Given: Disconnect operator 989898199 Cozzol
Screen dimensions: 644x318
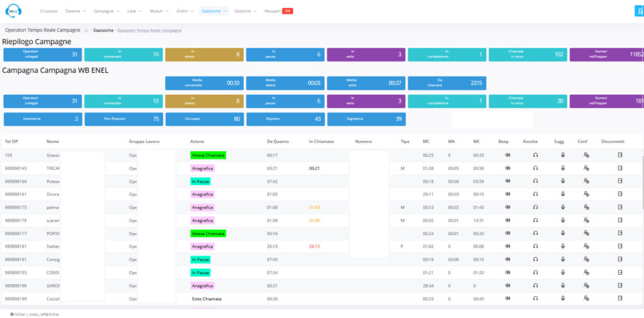Looking at the screenshot, I should (x=620, y=299).
